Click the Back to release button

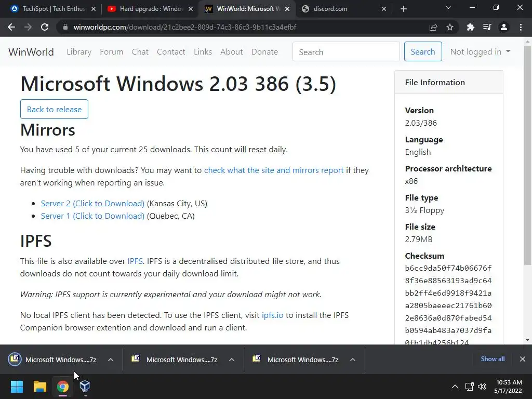pyautogui.click(x=54, y=109)
